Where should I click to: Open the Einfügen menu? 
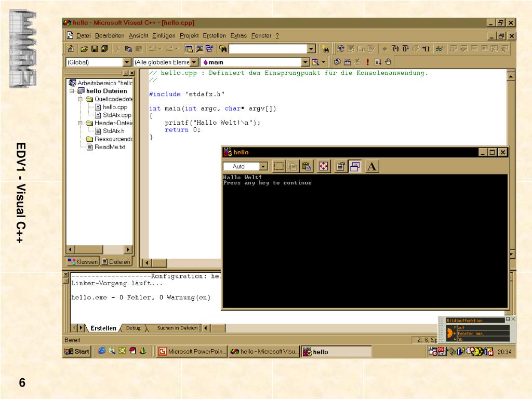(x=164, y=36)
